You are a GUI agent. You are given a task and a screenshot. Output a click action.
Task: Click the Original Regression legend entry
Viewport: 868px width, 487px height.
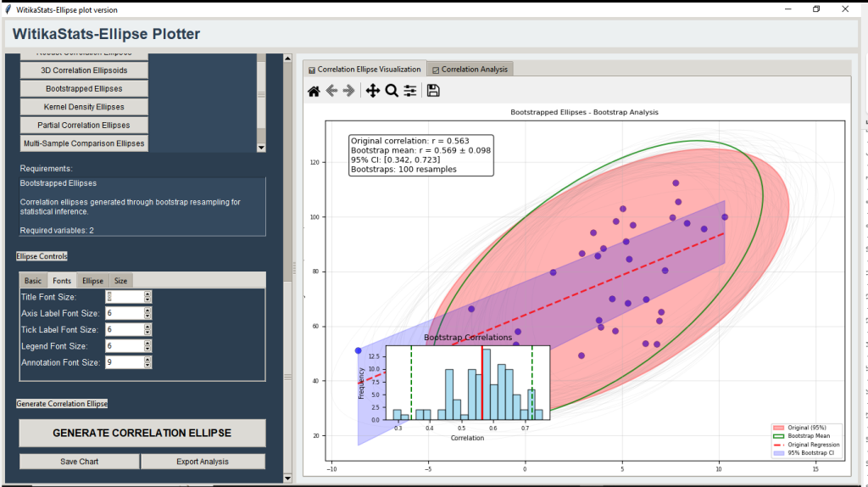tap(807, 445)
